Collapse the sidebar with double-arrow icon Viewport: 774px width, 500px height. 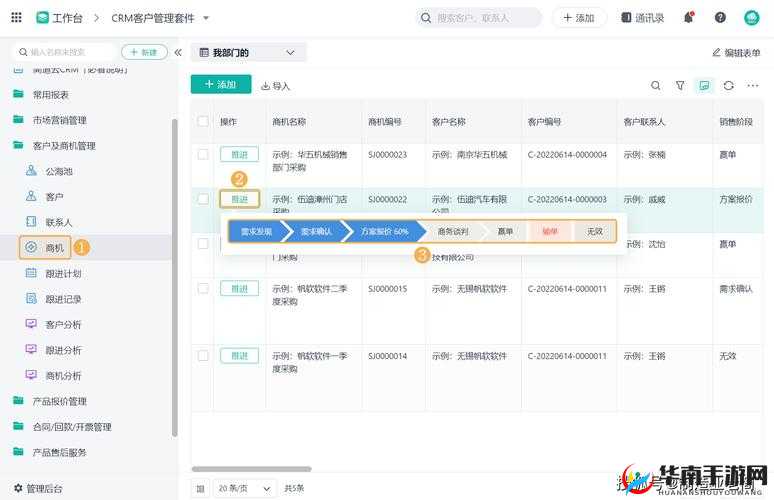[178, 52]
